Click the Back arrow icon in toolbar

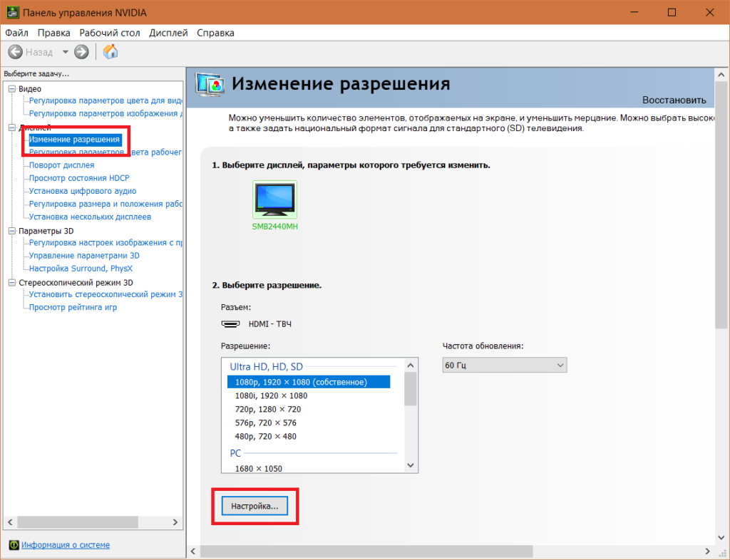(x=15, y=52)
